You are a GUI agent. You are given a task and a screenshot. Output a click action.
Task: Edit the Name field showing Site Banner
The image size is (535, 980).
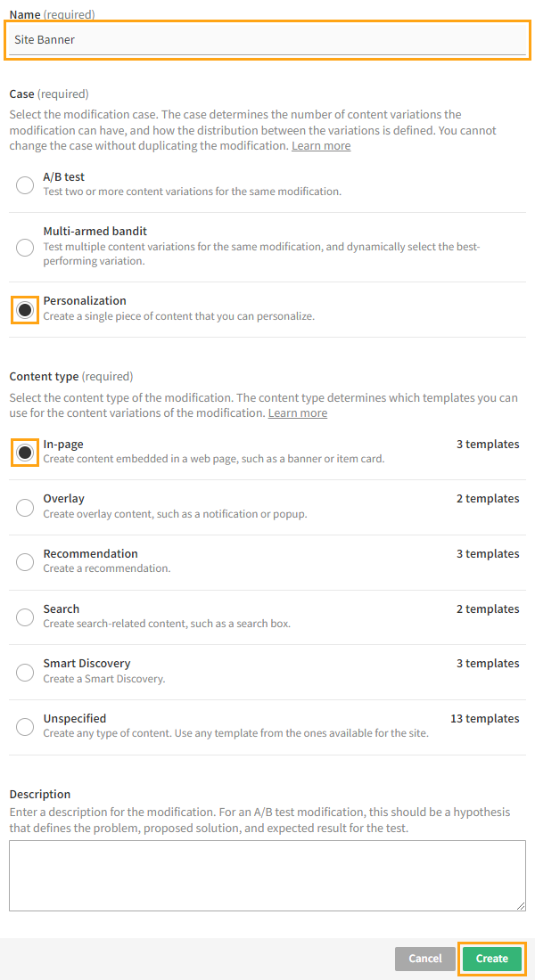(267, 39)
